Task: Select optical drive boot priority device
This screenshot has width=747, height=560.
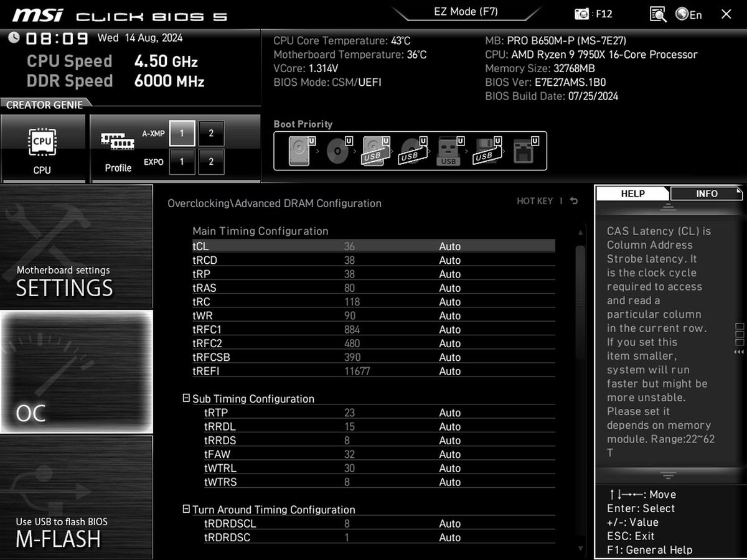Action: [x=341, y=151]
